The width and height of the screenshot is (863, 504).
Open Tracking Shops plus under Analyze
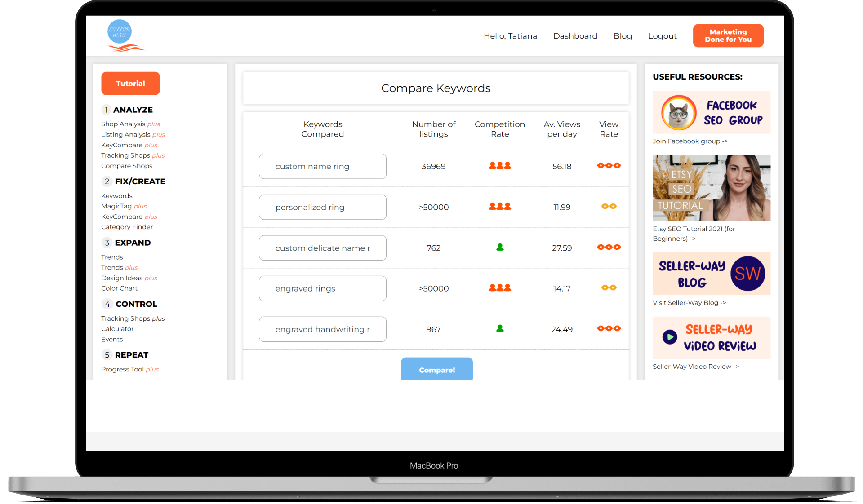133,155
